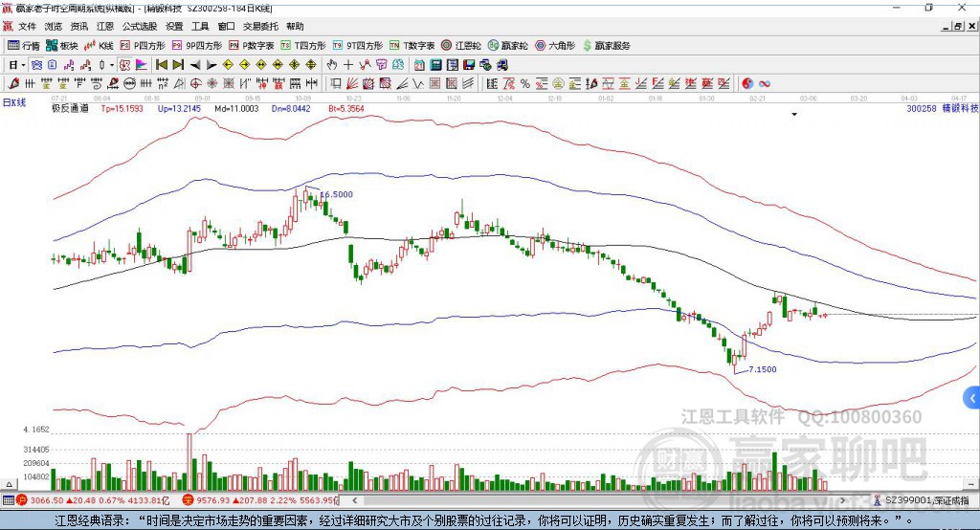Screen dimensions: 980x530
Task: Expand the candlestick style dropdown arrow
Action: coord(112,65)
